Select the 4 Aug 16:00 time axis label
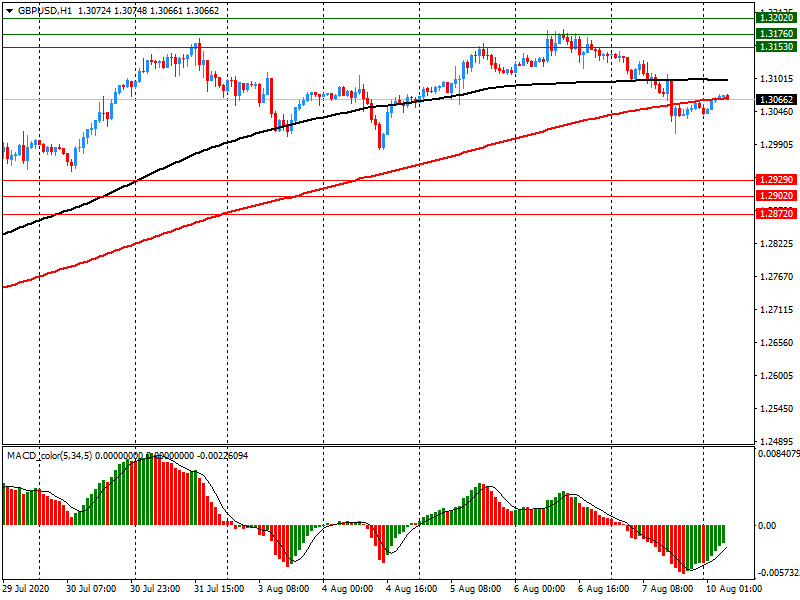The height and width of the screenshot is (600, 800). click(x=411, y=589)
